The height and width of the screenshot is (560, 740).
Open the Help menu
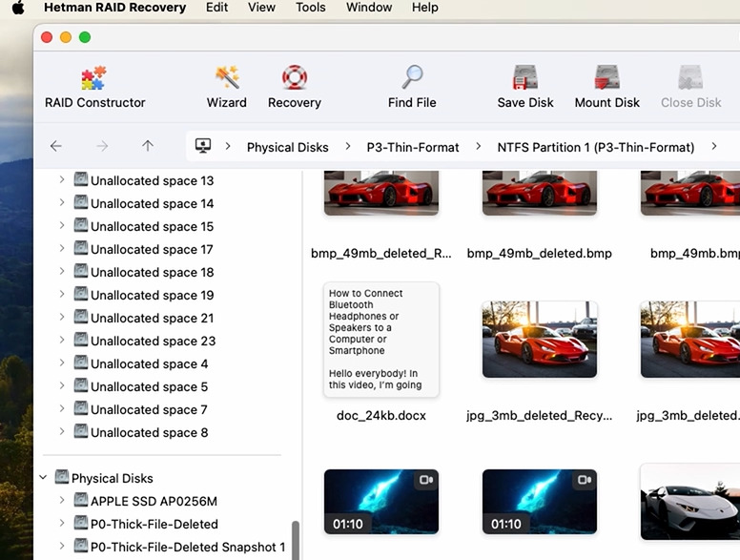pyautogui.click(x=424, y=8)
